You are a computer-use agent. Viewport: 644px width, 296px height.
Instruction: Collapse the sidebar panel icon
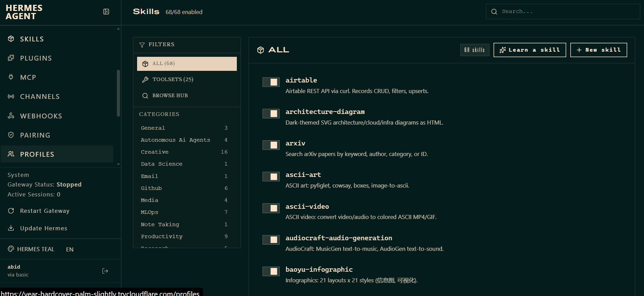coord(106,12)
